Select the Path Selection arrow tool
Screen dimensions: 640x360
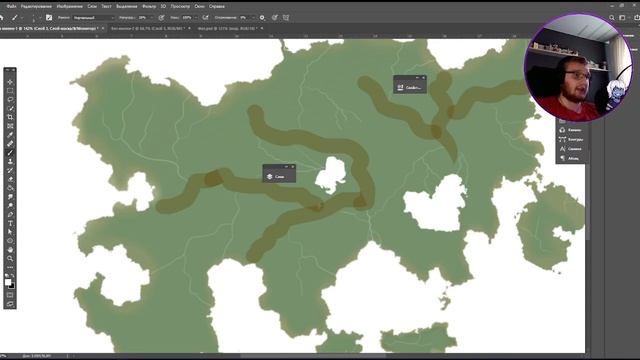tap(10, 232)
